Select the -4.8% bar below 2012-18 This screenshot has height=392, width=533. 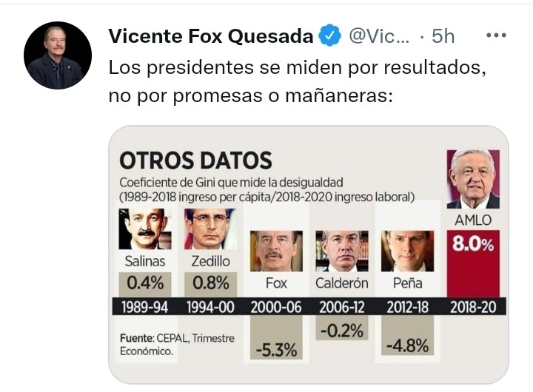click(x=407, y=335)
